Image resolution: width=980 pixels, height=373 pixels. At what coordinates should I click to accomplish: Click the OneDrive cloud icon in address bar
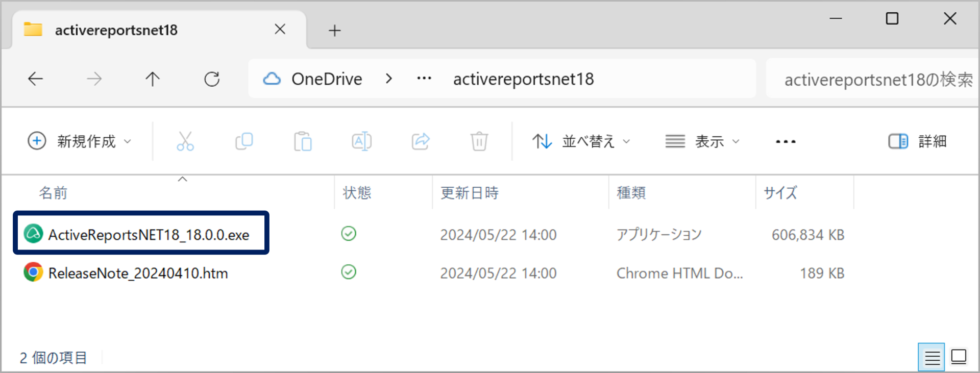[x=272, y=79]
